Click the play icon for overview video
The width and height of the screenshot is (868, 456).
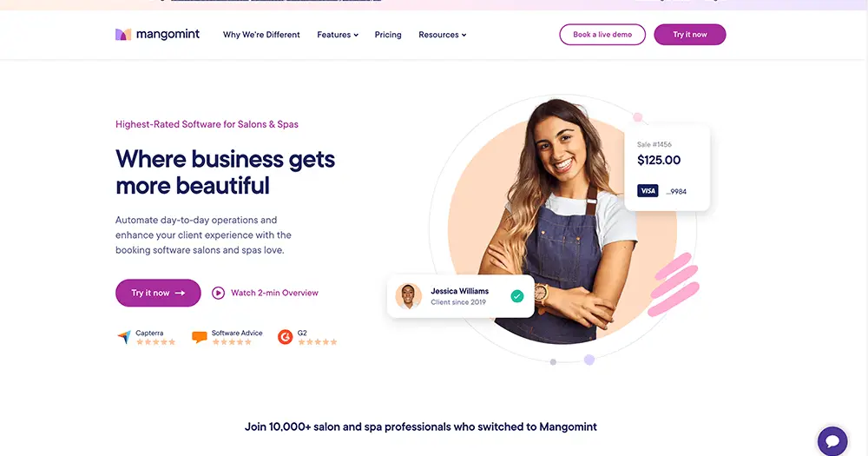click(x=218, y=293)
